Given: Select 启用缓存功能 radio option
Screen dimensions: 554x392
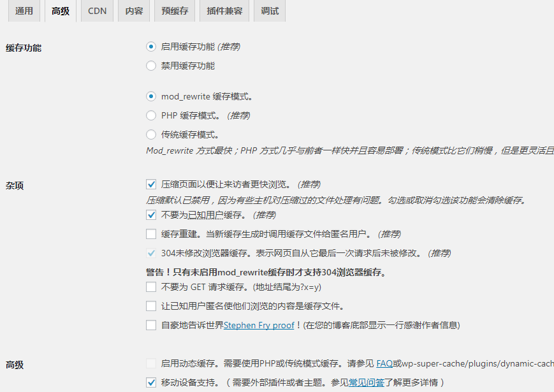Looking at the screenshot, I should (150, 47).
